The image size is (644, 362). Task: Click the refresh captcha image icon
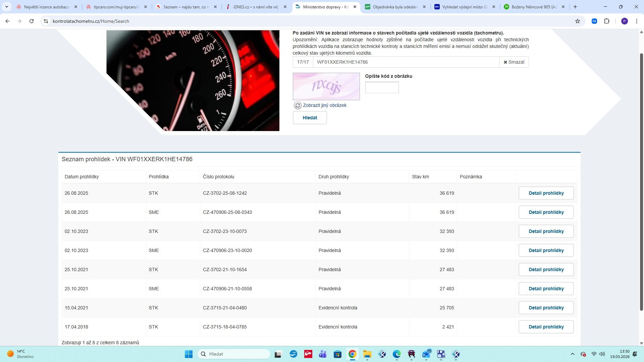tap(298, 105)
